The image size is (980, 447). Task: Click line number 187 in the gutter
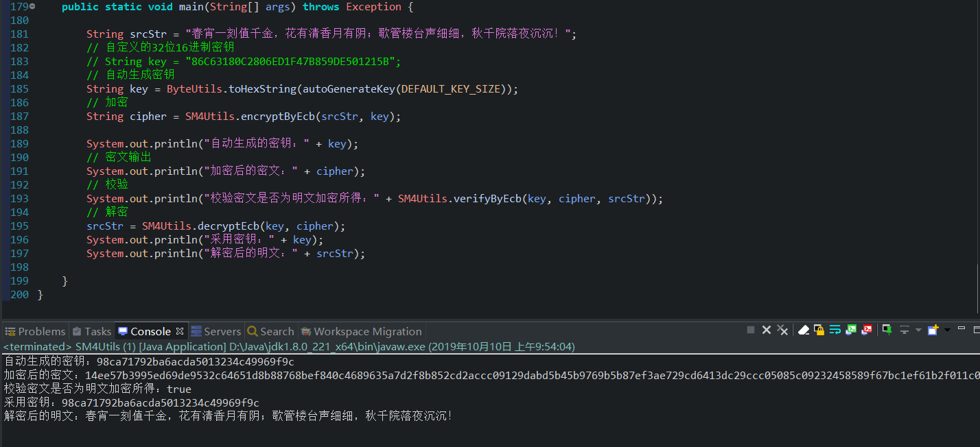pos(19,117)
